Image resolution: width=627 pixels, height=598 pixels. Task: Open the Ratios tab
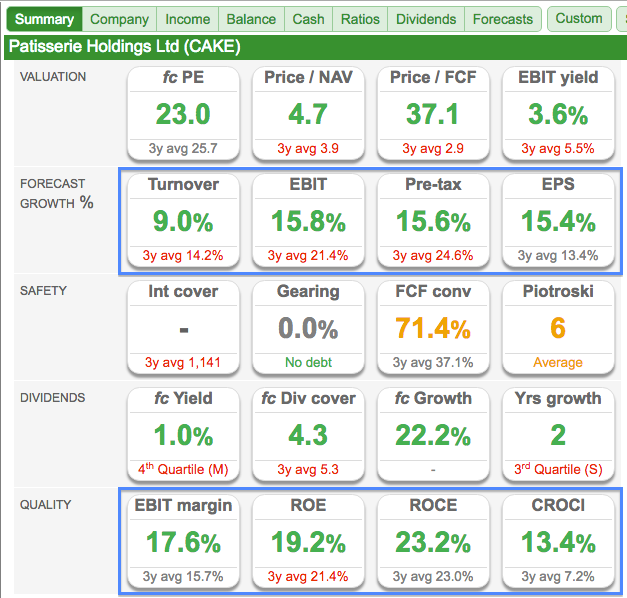point(360,19)
